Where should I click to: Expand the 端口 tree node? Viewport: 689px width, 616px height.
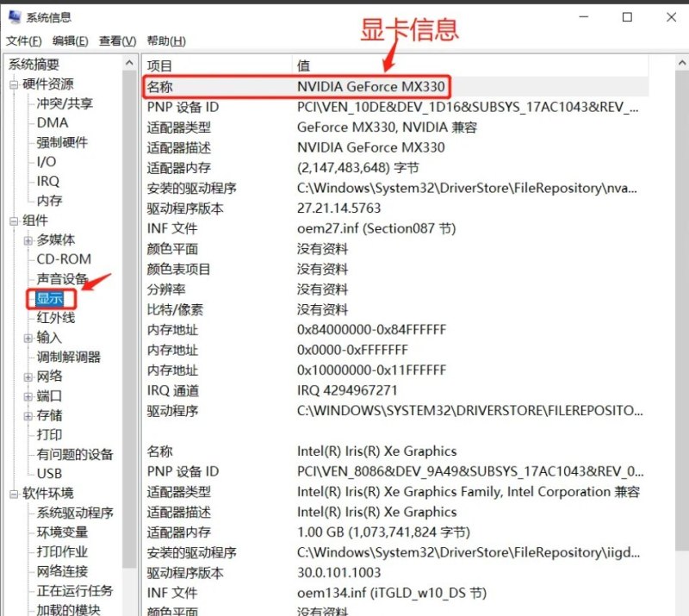point(28,396)
